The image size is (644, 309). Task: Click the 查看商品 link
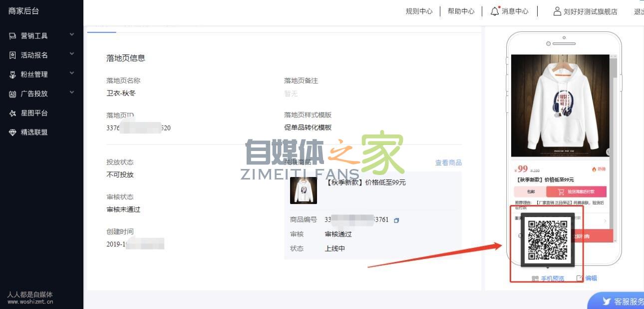(448, 162)
